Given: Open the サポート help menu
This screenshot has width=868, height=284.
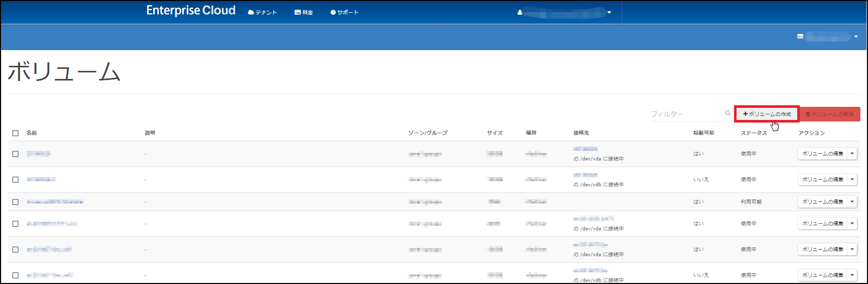Looking at the screenshot, I should 344,13.
